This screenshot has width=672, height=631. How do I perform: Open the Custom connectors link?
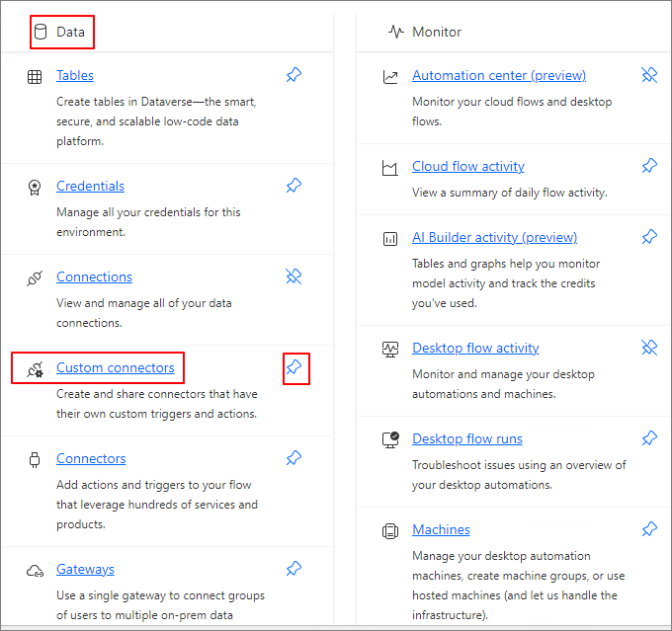(116, 367)
